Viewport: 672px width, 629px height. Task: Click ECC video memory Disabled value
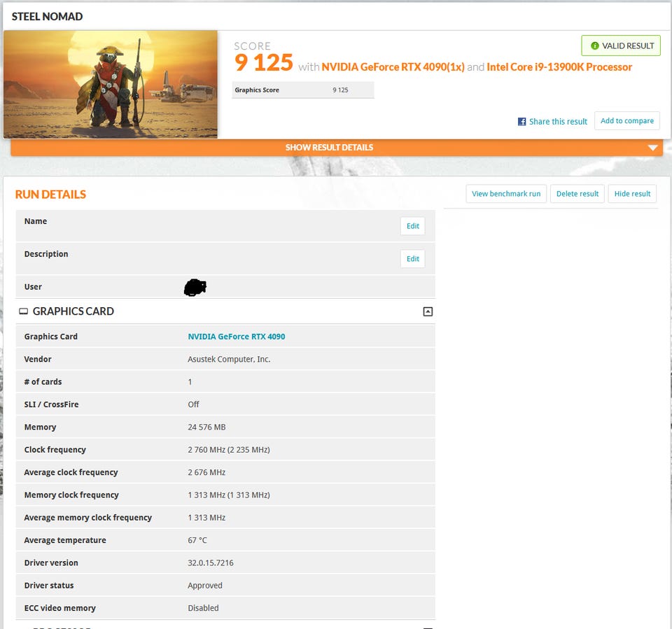pos(203,609)
